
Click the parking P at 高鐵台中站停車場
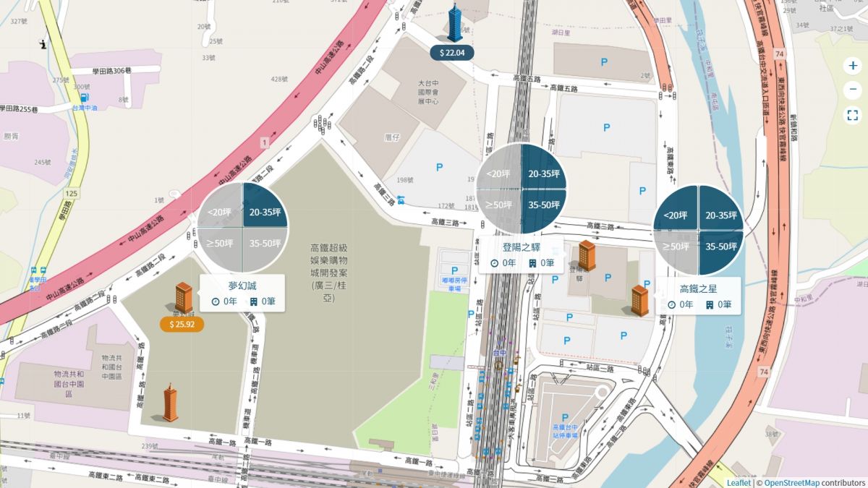[563, 418]
